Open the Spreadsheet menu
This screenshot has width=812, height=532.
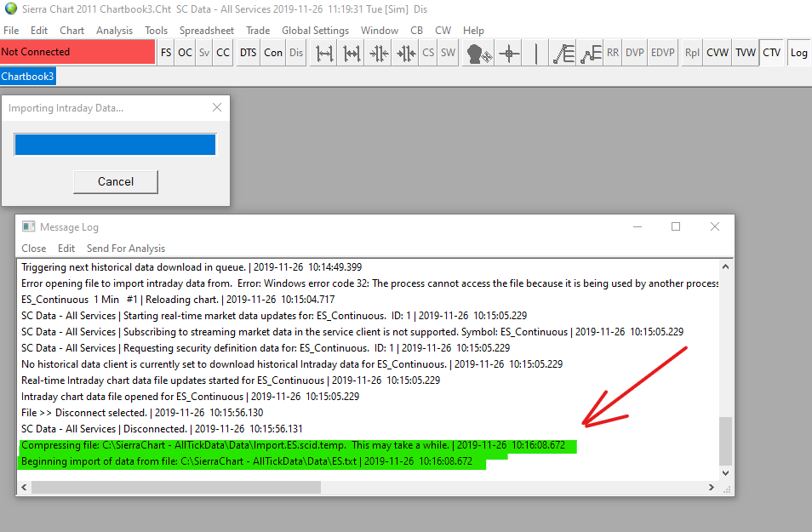tap(207, 31)
